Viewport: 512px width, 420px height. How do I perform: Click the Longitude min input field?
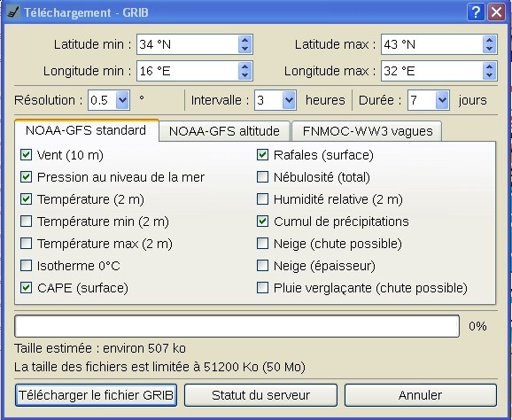click(x=188, y=71)
